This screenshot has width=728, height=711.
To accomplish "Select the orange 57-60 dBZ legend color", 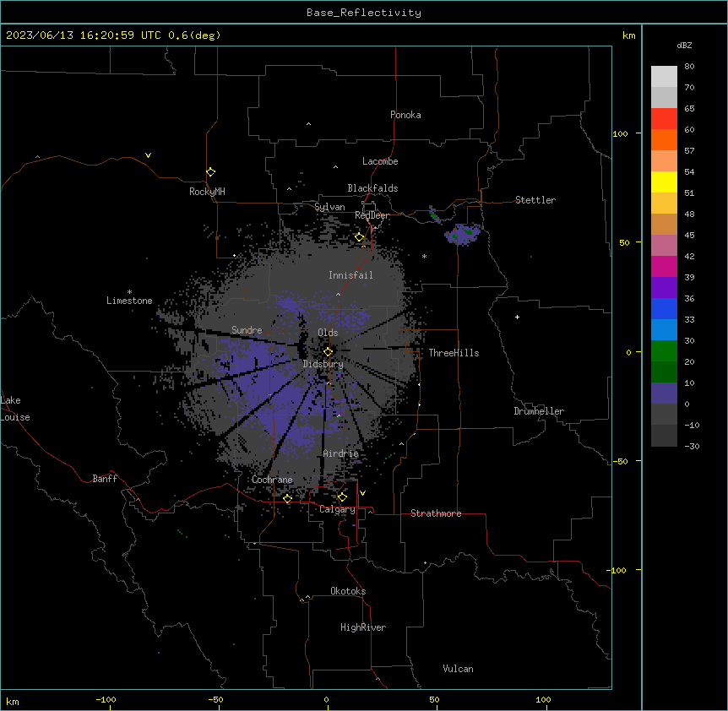I will (664, 139).
